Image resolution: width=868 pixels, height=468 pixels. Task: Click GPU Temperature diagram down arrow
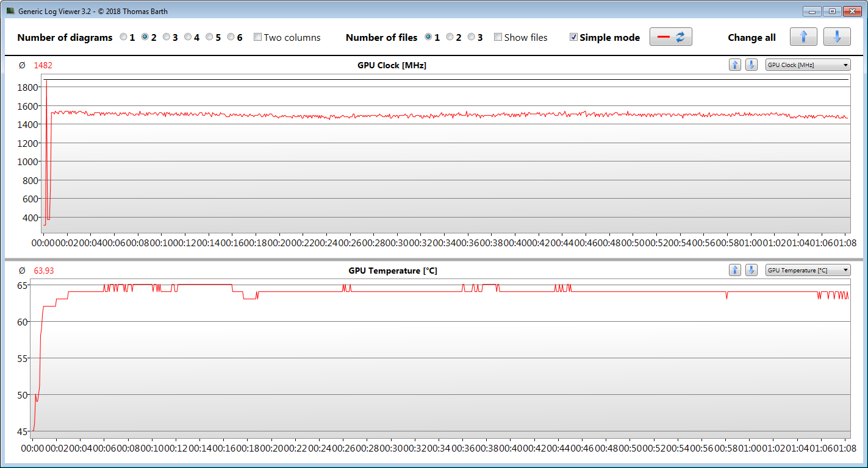[x=751, y=270]
